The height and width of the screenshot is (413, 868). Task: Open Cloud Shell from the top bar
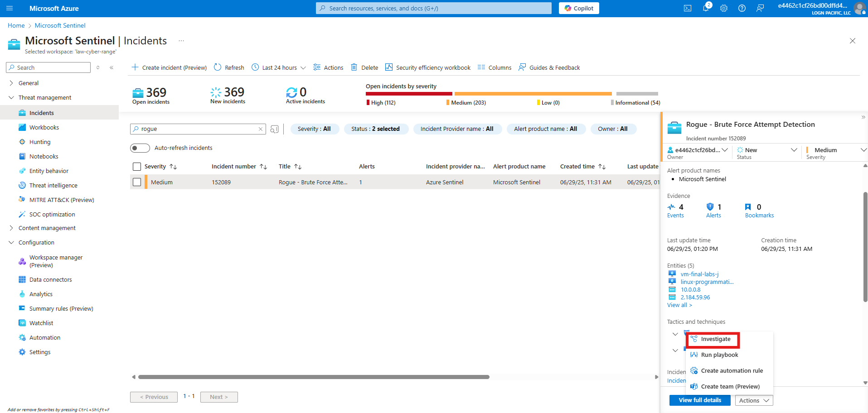[688, 8]
